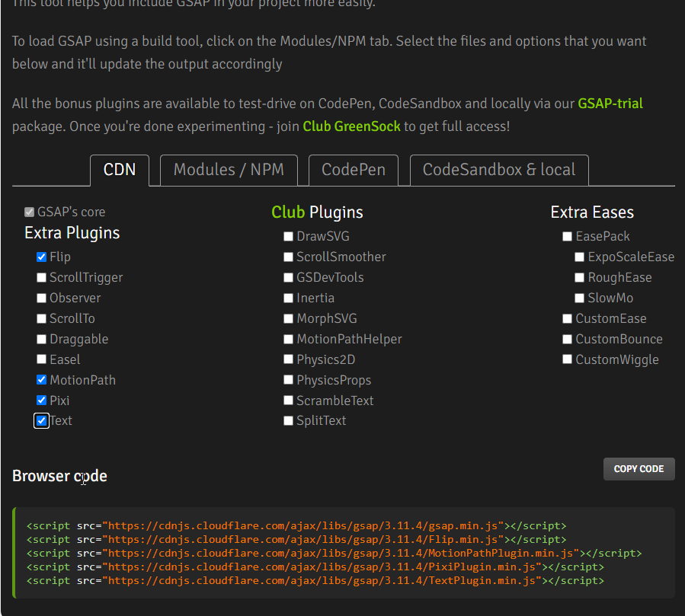
Task: Check the Physics2D checkbox
Action: (x=288, y=359)
